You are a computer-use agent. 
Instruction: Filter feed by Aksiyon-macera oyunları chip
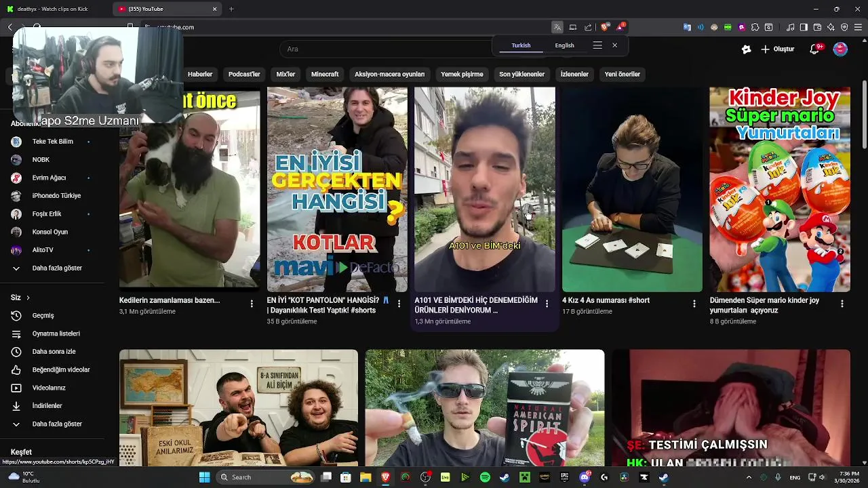[x=389, y=74]
